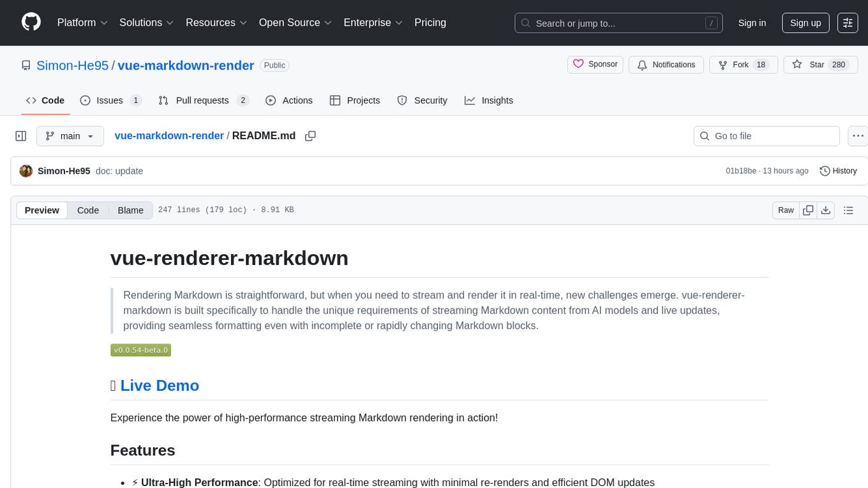
Task: Click the vue-markdown-render breadcrumb link
Action: pos(169,135)
